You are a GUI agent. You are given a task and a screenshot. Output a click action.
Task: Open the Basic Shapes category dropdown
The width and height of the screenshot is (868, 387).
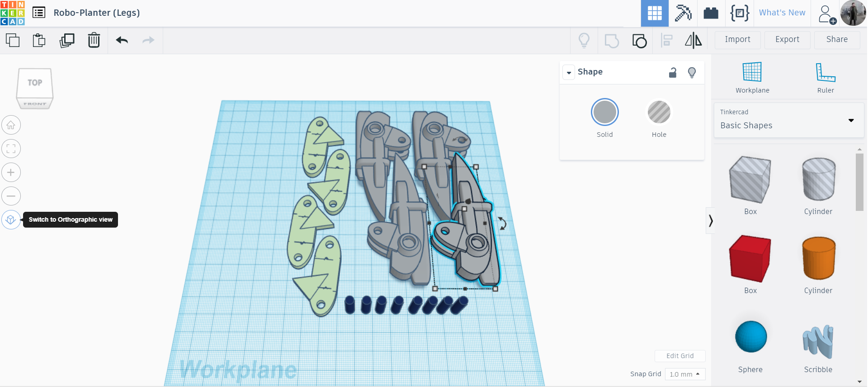[x=789, y=120]
